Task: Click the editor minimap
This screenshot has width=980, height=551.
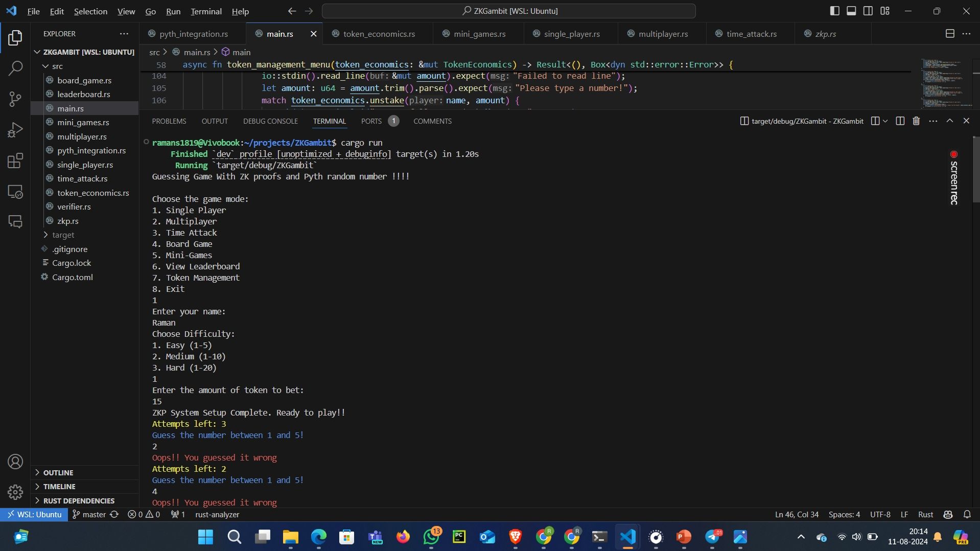Action: click(945, 83)
